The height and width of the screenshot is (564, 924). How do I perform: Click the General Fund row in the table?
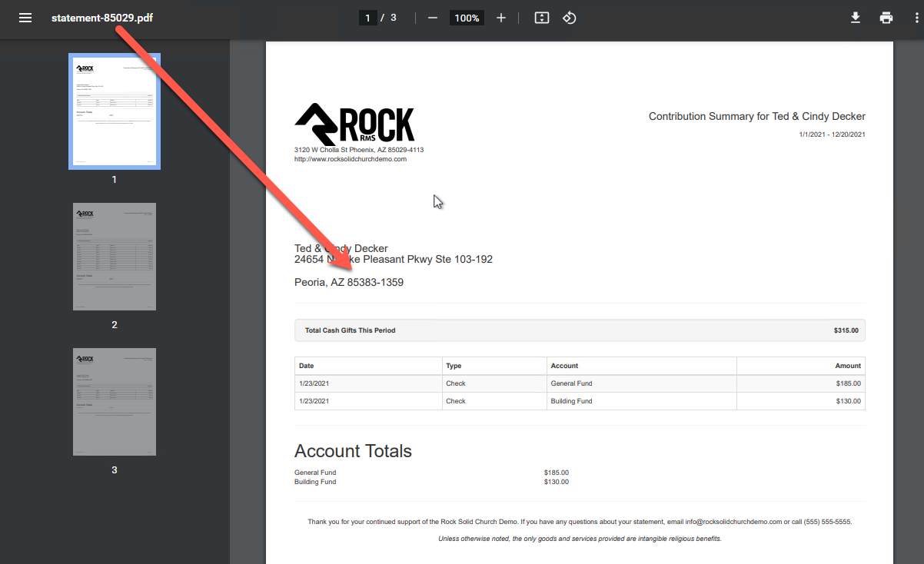[571, 383]
